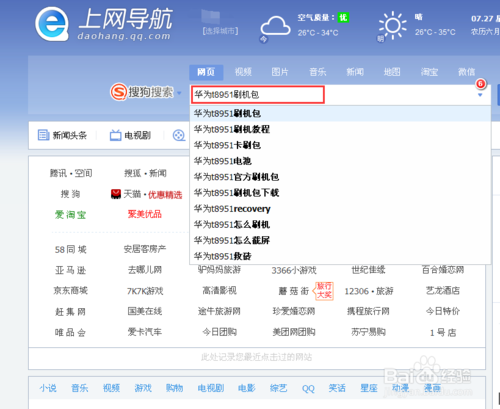Choose suggestion 华为t8951刷机包下载

(x=340, y=193)
